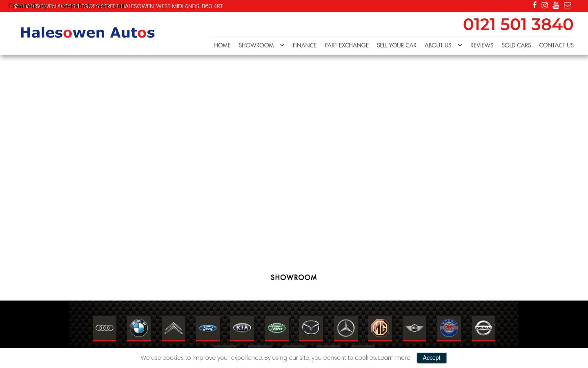Click the Land Rover logo

[x=277, y=328]
